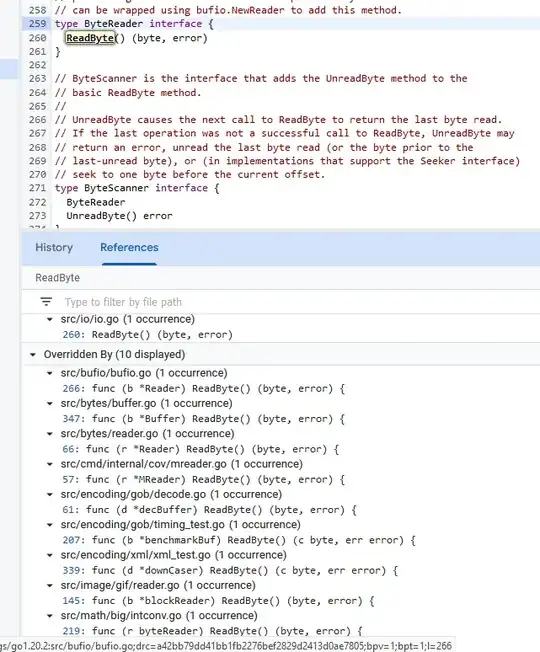Viewport: 540px width, 652px height.
Task: Open io.go line 260 reference
Action: coord(148,335)
